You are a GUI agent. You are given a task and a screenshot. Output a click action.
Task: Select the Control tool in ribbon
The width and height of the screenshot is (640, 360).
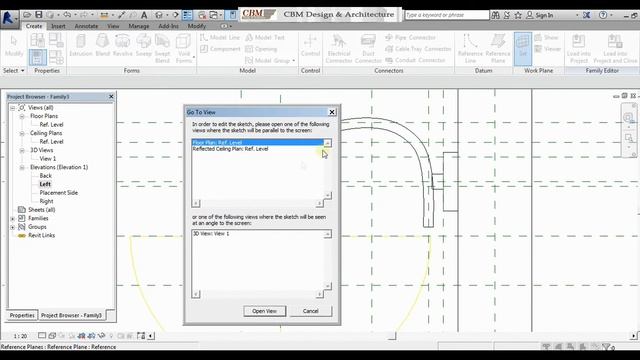pyautogui.click(x=310, y=45)
